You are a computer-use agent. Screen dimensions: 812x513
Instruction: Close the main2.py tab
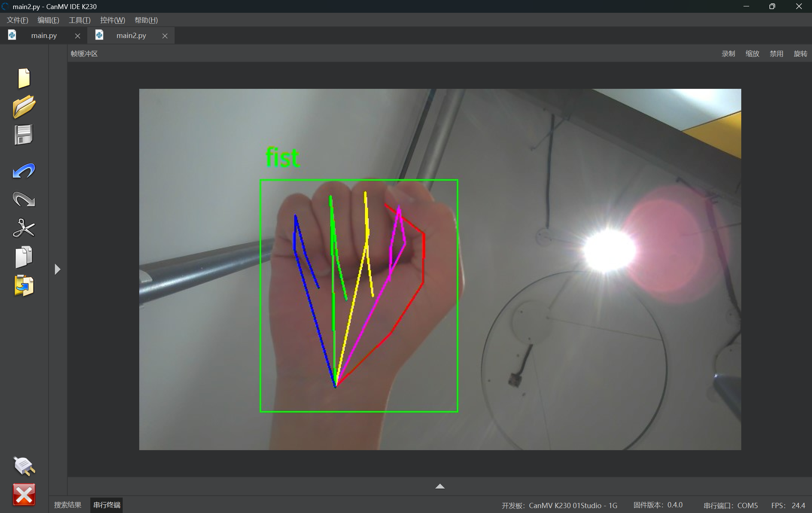tap(165, 36)
